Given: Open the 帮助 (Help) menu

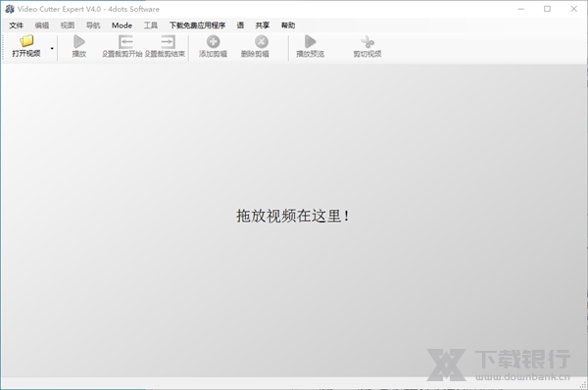Looking at the screenshot, I should 288,25.
